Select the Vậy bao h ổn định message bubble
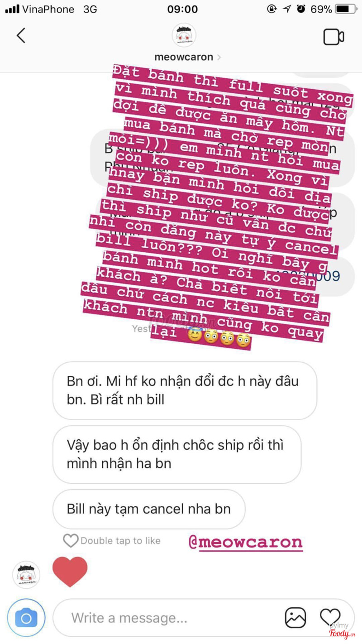 tap(177, 454)
